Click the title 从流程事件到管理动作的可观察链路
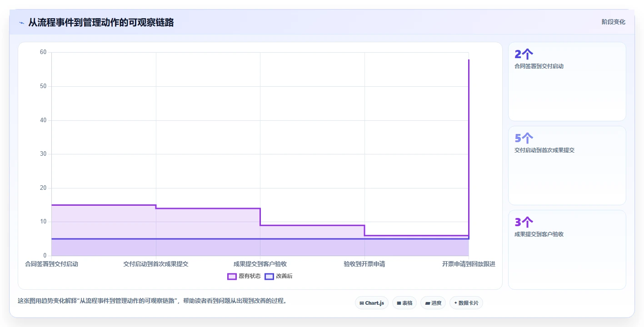Screen dimensions: 644x327 (101, 22)
